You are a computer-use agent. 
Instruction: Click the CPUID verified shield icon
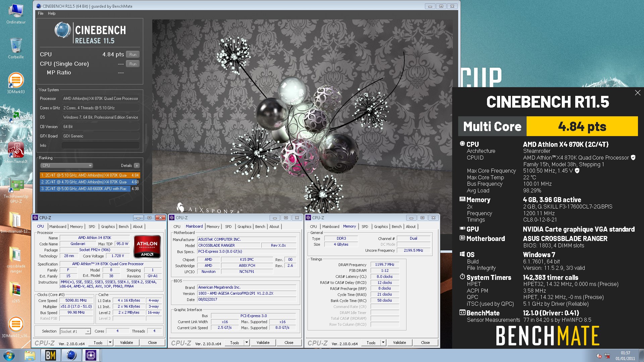633,158
